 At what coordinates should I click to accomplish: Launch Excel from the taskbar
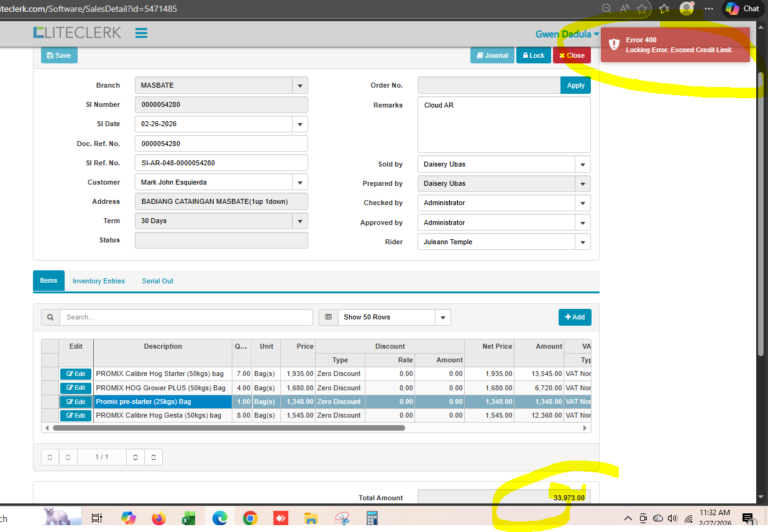click(189, 518)
